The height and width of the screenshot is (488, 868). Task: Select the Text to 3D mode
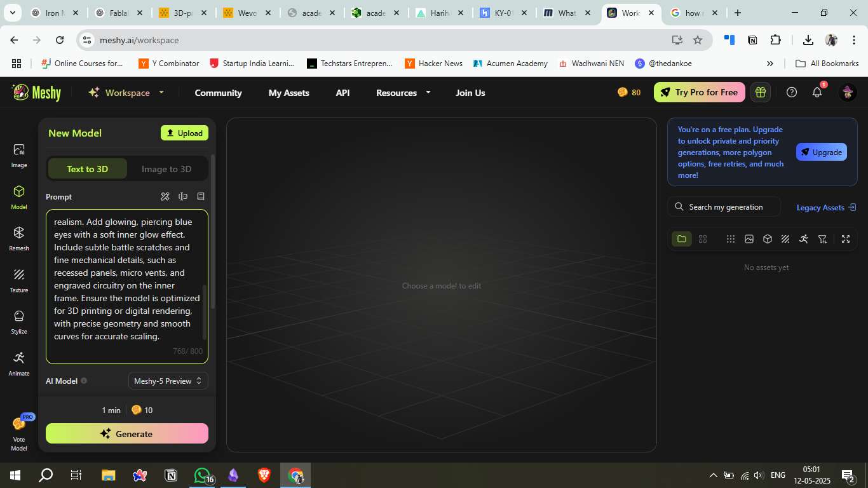tap(88, 169)
